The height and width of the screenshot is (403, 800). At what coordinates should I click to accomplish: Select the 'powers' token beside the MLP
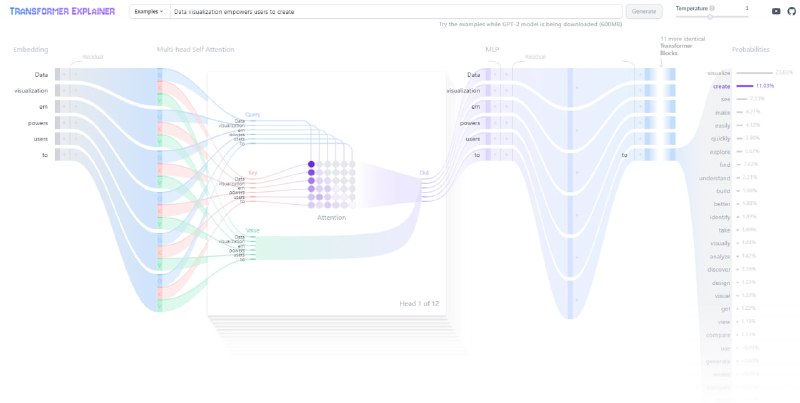point(470,123)
